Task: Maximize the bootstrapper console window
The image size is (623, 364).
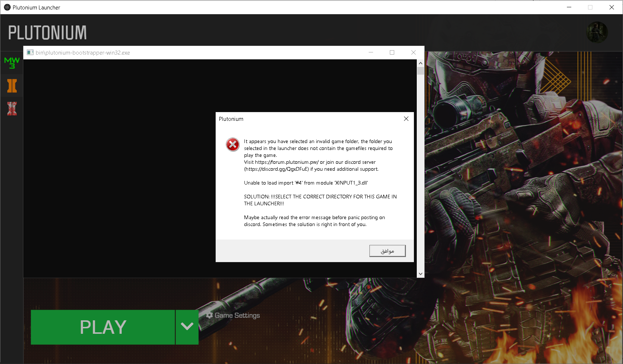Action: (392, 52)
